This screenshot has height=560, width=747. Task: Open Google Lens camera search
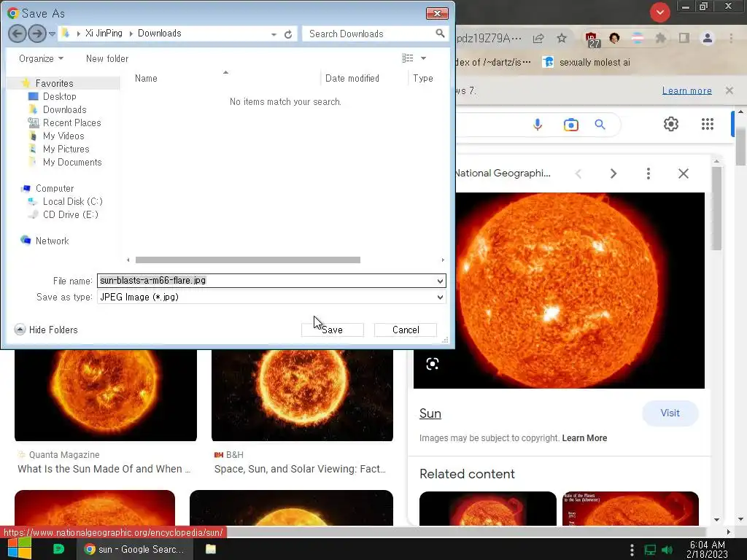[x=570, y=125]
